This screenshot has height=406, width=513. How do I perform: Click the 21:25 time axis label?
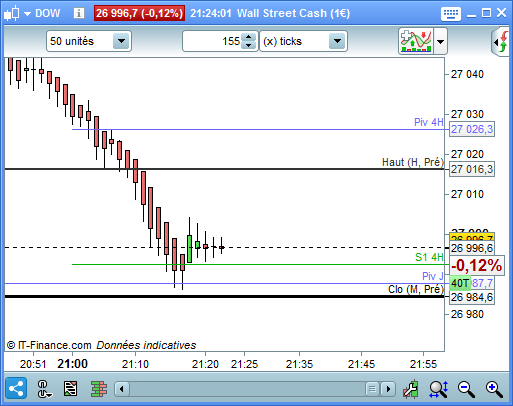click(x=244, y=364)
